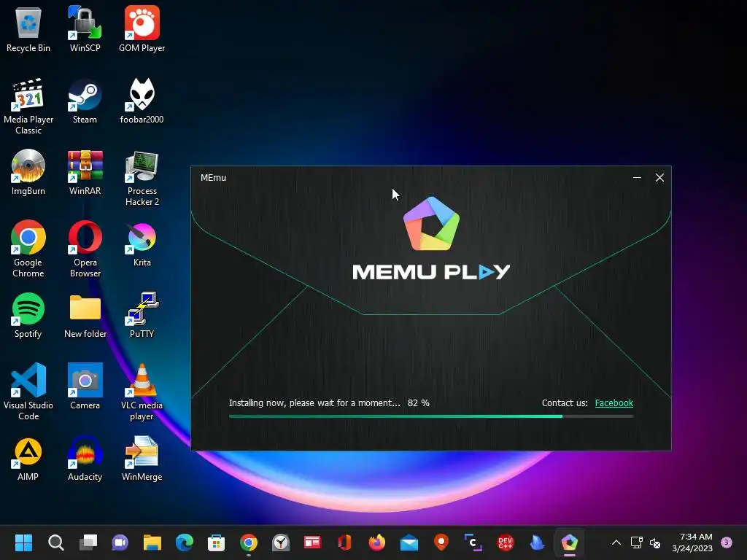This screenshot has width=747, height=560.
Task: Open the Recycle Bin desktop icon
Action: click(28, 29)
